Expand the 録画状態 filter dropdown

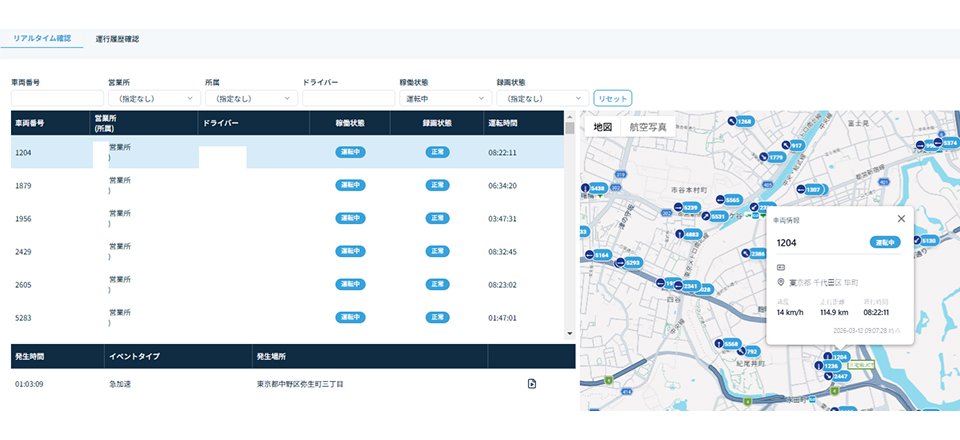(x=540, y=98)
